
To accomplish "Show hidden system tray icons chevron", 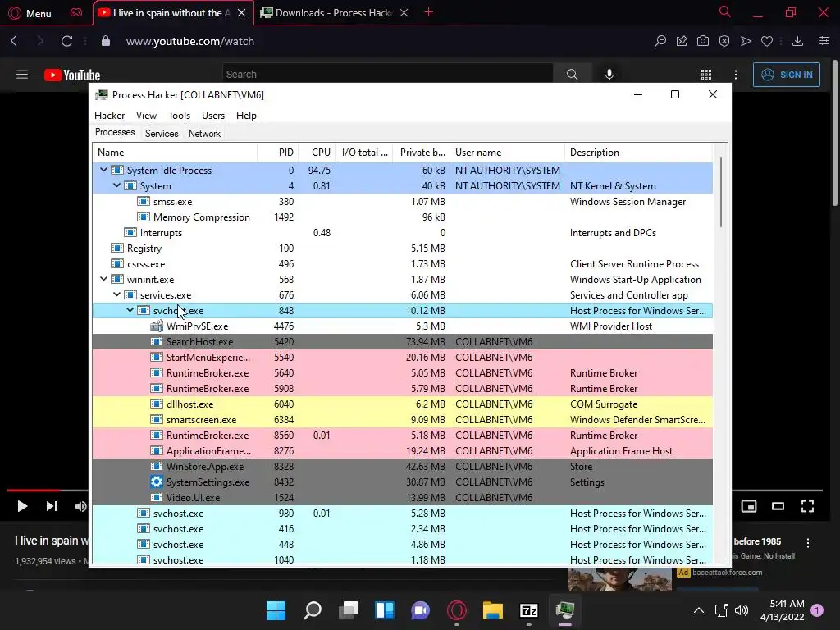I will click(699, 610).
